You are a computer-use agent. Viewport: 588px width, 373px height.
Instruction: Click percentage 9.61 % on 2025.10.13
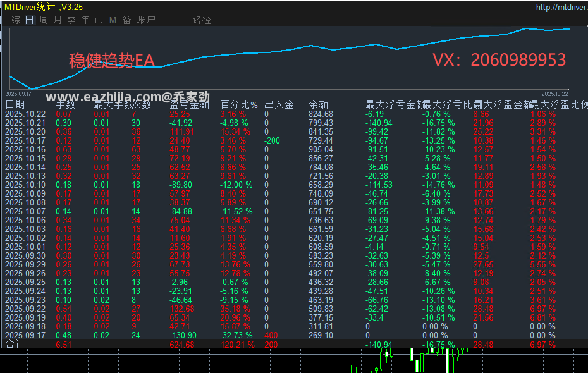(x=233, y=176)
